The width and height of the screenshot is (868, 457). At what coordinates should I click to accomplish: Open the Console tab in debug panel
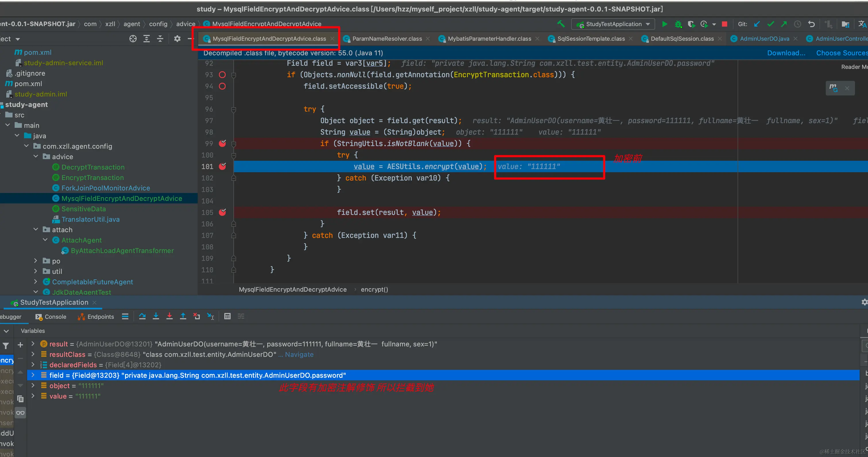point(51,316)
